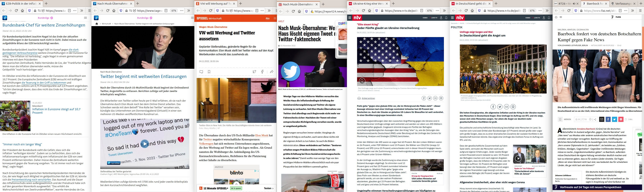Share the Spiegel VW article on Twitter
Image resolution: width=644 pixels, height=192 pixels.
click(254, 72)
